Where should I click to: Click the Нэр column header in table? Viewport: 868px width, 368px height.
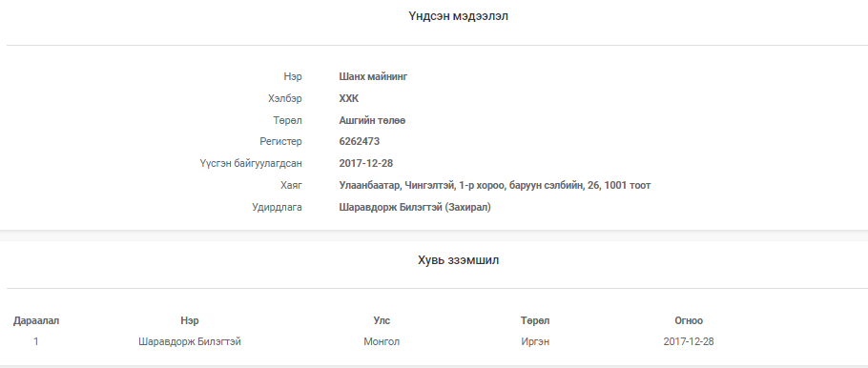189,320
